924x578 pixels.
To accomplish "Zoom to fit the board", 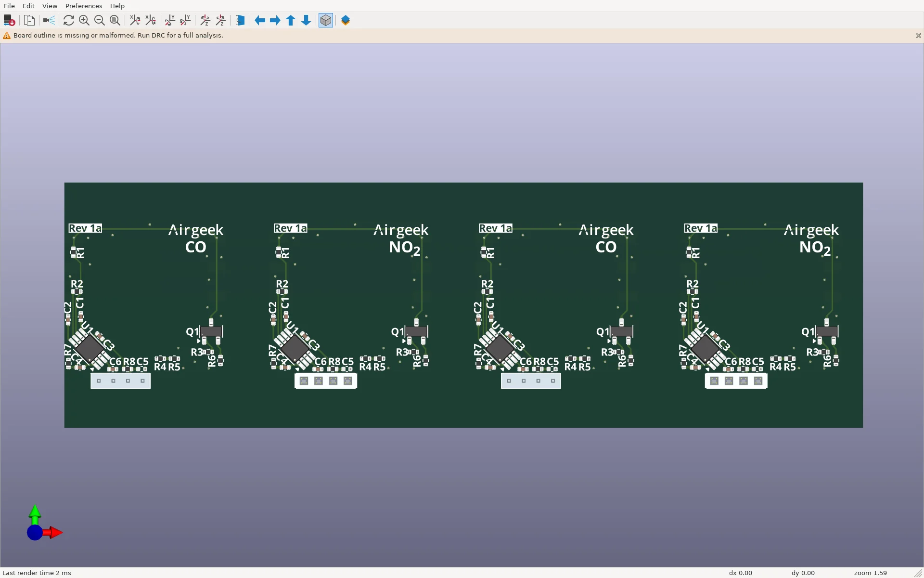I will pyautogui.click(x=115, y=20).
